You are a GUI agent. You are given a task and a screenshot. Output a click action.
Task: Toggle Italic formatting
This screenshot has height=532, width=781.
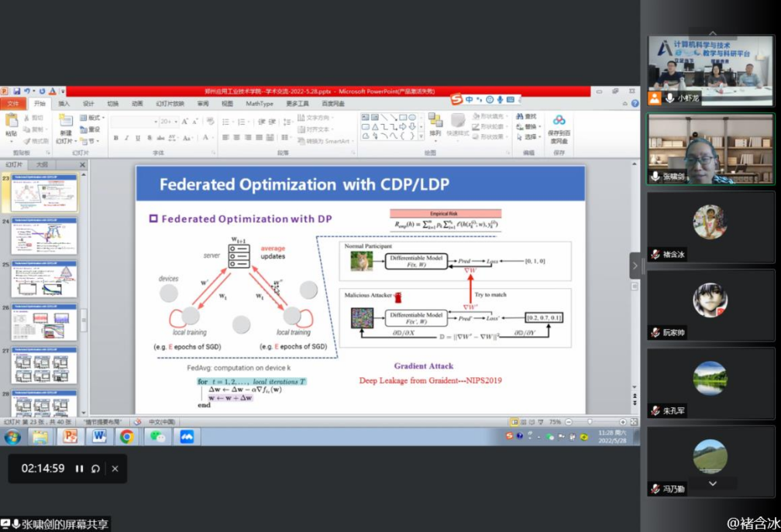pyautogui.click(x=127, y=138)
